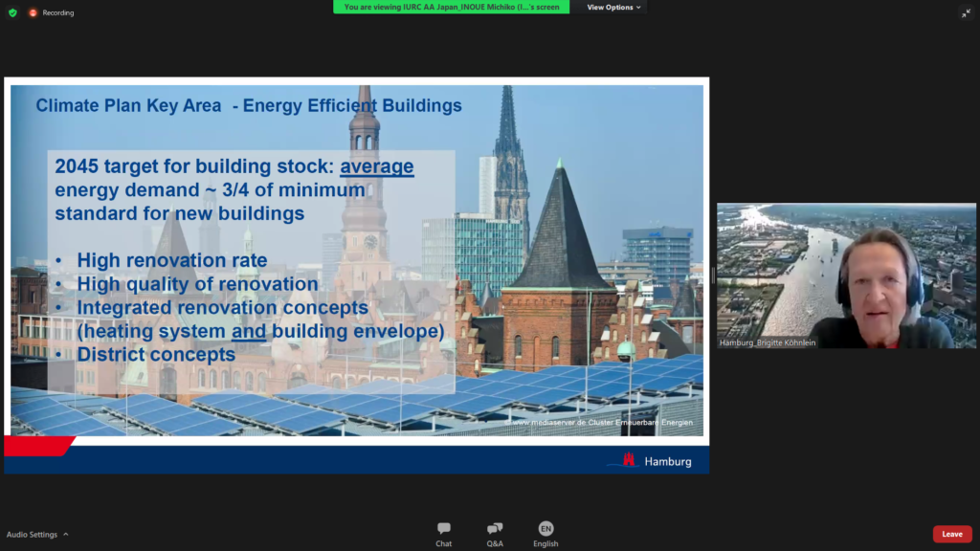
Task: Click the red Recording indicator icon
Action: [x=33, y=12]
